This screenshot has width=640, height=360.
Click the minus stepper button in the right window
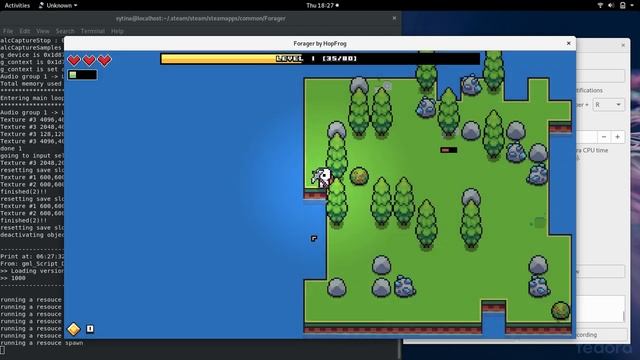pos(604,137)
